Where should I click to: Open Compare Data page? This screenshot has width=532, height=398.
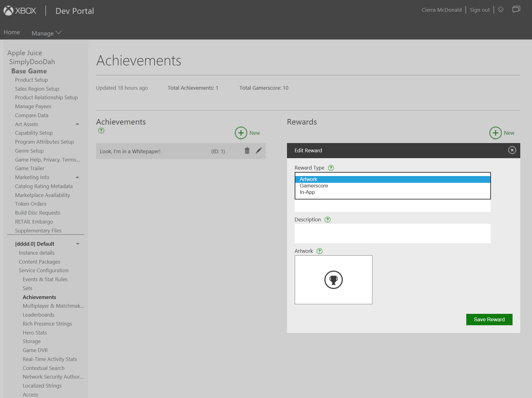pyautogui.click(x=32, y=115)
